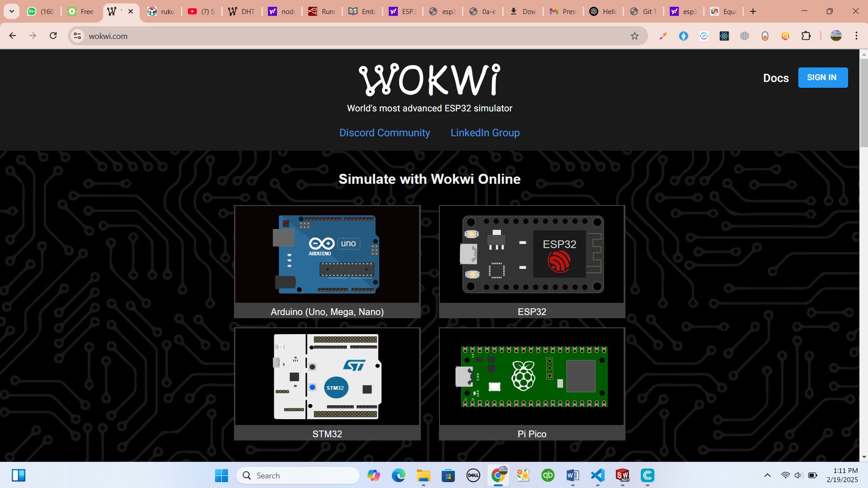The height and width of the screenshot is (488, 868).
Task: Open the ESP32 simulator card
Action: (x=532, y=262)
